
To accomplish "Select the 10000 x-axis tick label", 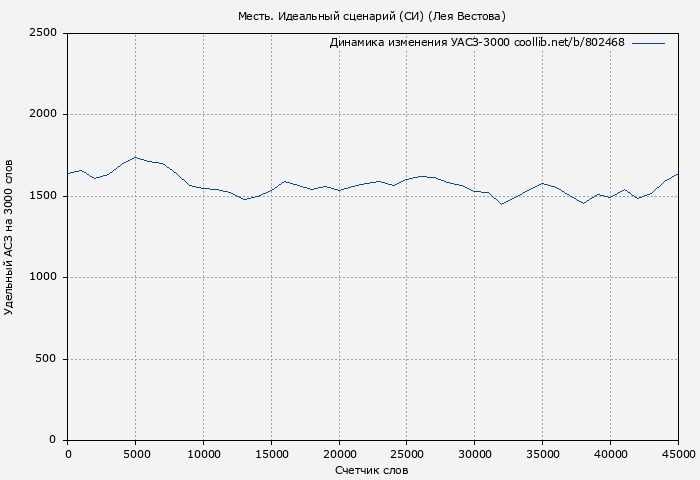I will 203,453.
